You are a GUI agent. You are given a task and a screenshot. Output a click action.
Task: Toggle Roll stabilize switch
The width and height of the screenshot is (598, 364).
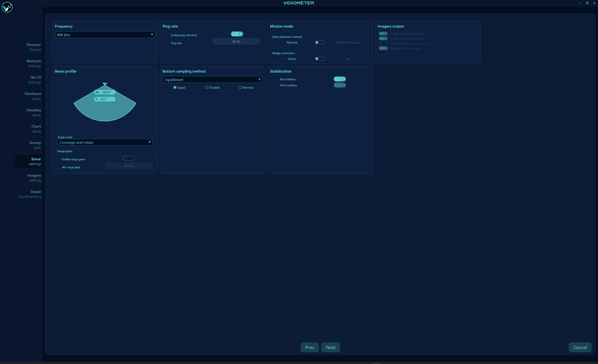point(340,79)
